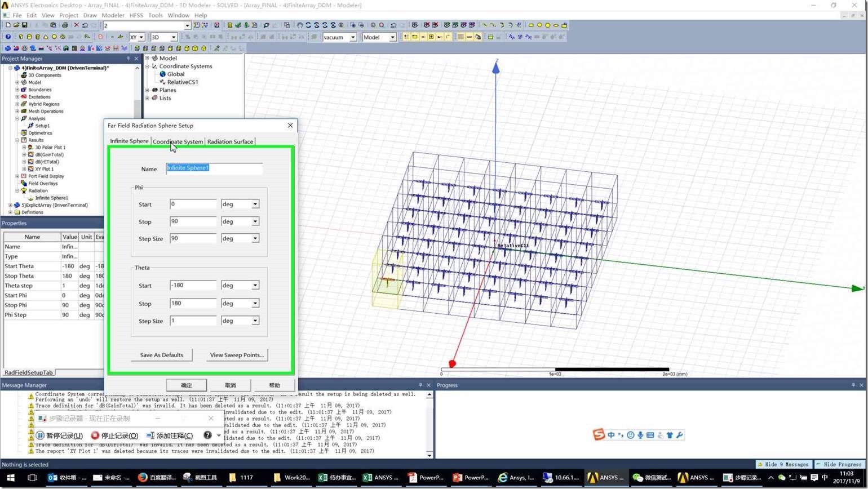Click the Draw rectangle tool icon

click(x=530, y=25)
